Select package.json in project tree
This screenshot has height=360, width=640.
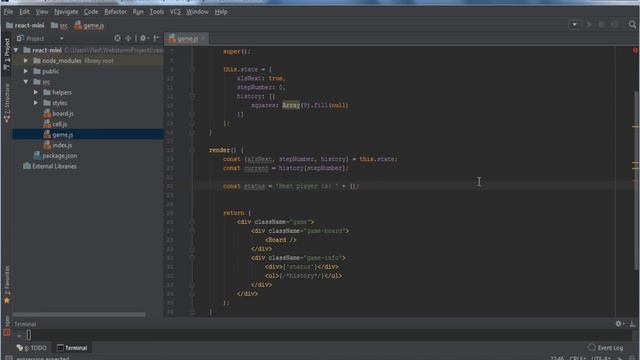[x=55, y=156]
